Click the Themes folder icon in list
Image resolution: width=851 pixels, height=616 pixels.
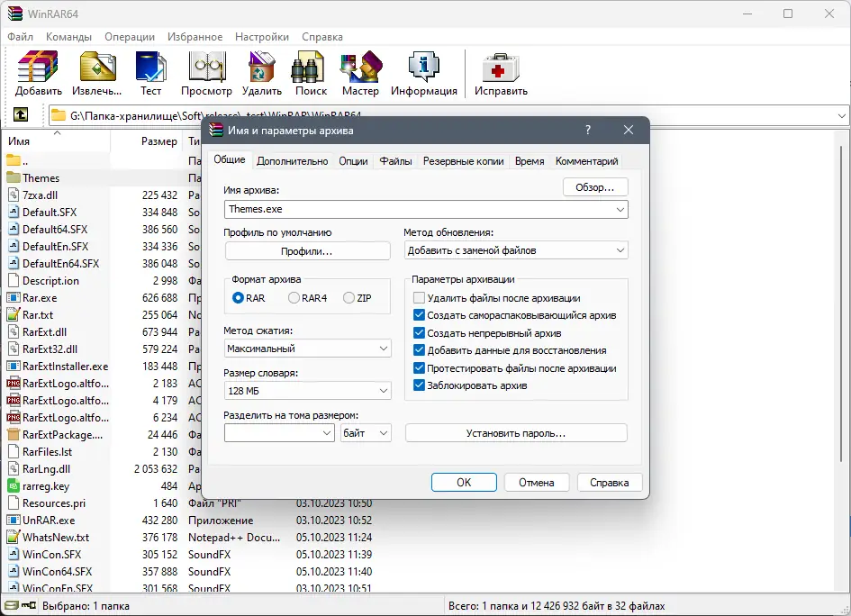[13, 177]
